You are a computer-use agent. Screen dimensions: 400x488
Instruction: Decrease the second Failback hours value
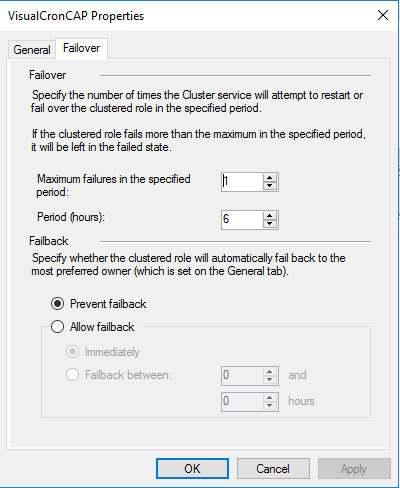270,405
